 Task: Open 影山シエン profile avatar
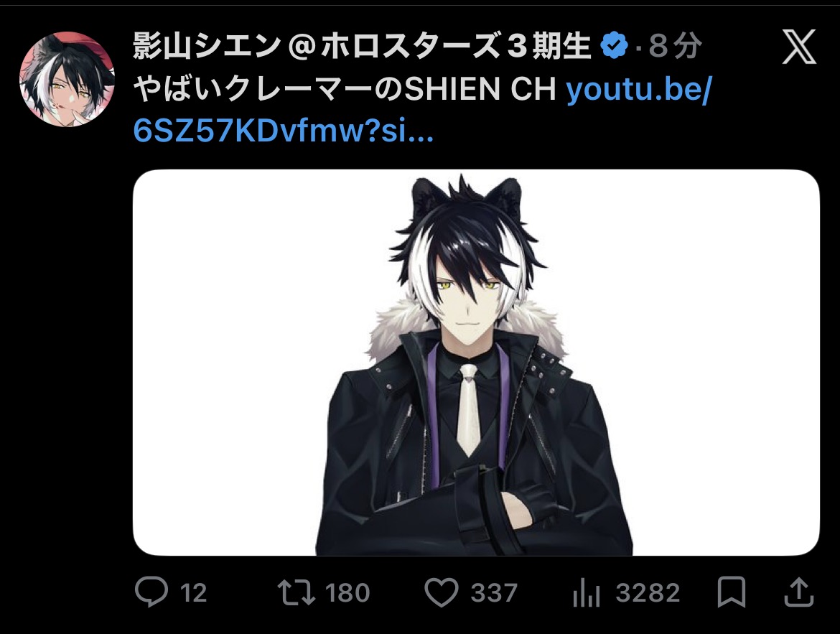(x=67, y=79)
